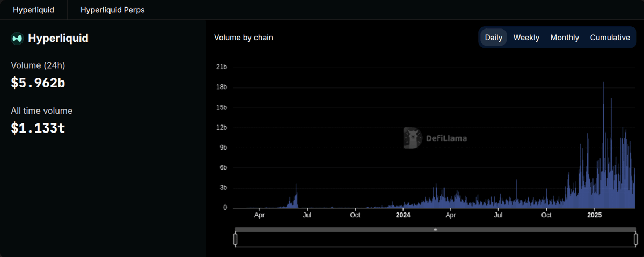Viewport: 644px width, 257px height.
Task: Switch chart to Weekly interval
Action: [x=526, y=38]
